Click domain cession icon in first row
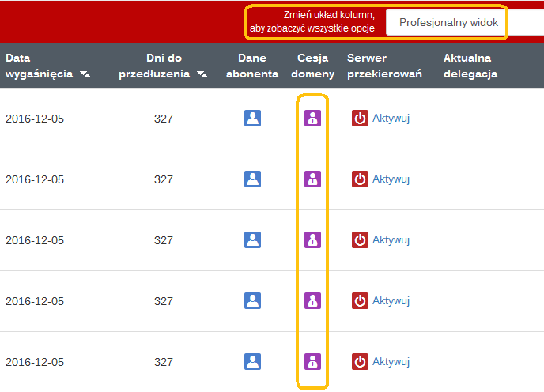The width and height of the screenshot is (544, 392). (x=313, y=119)
